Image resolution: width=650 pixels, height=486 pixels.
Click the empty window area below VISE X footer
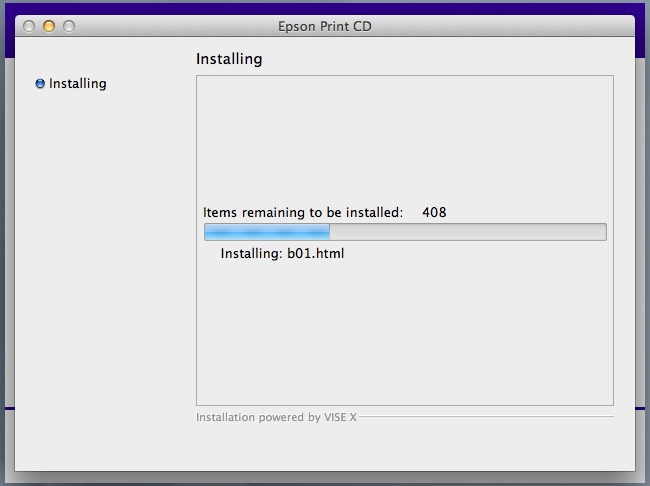click(324, 447)
